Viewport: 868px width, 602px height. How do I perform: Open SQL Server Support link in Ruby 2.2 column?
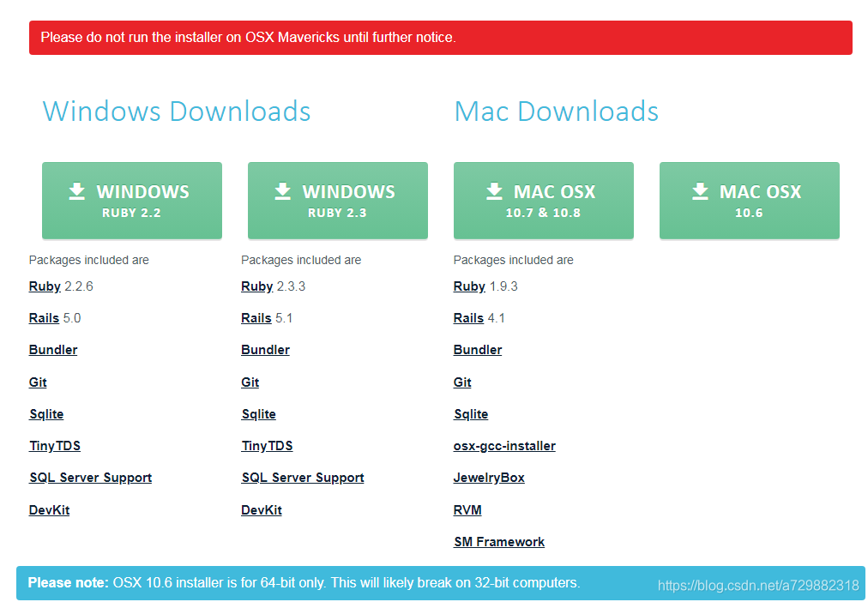pyautogui.click(x=90, y=478)
